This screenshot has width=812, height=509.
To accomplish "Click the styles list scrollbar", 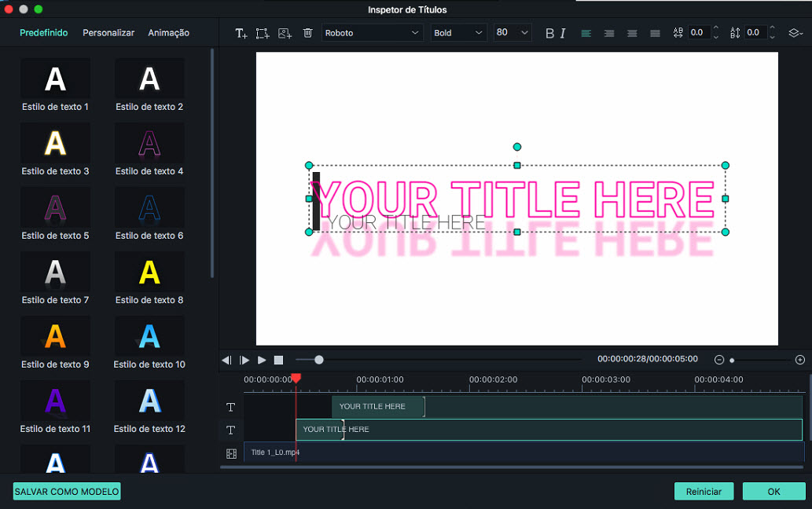I will click(211, 163).
